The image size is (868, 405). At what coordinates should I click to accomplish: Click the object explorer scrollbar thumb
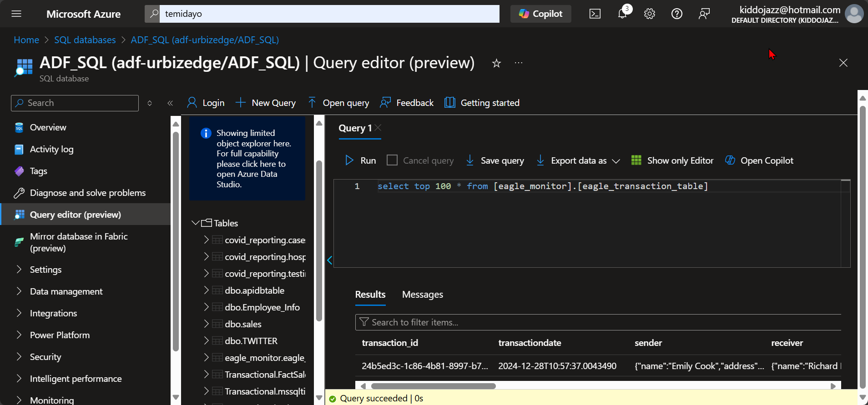(x=319, y=241)
